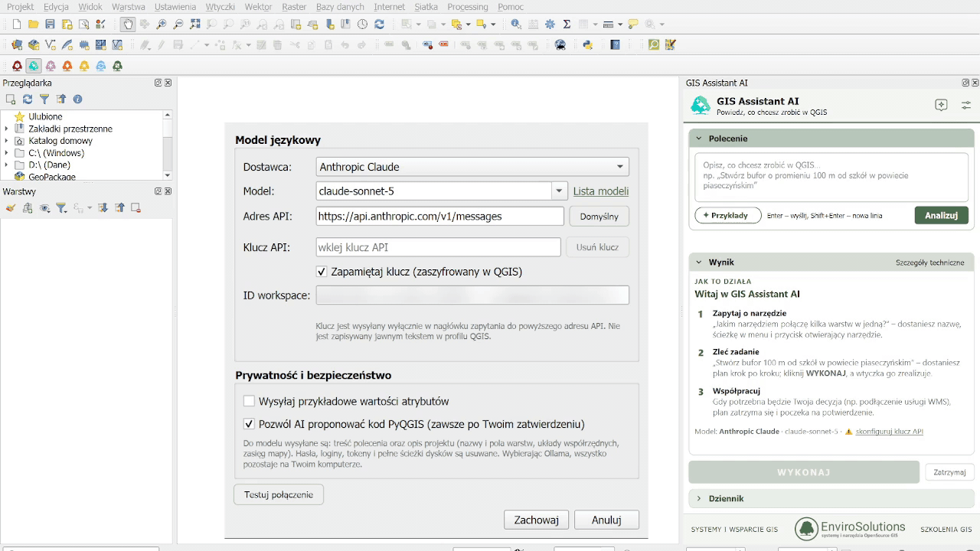This screenshot has height=551, width=980.
Task: Filter the Przeglądarka browser panel
Action: click(44, 99)
